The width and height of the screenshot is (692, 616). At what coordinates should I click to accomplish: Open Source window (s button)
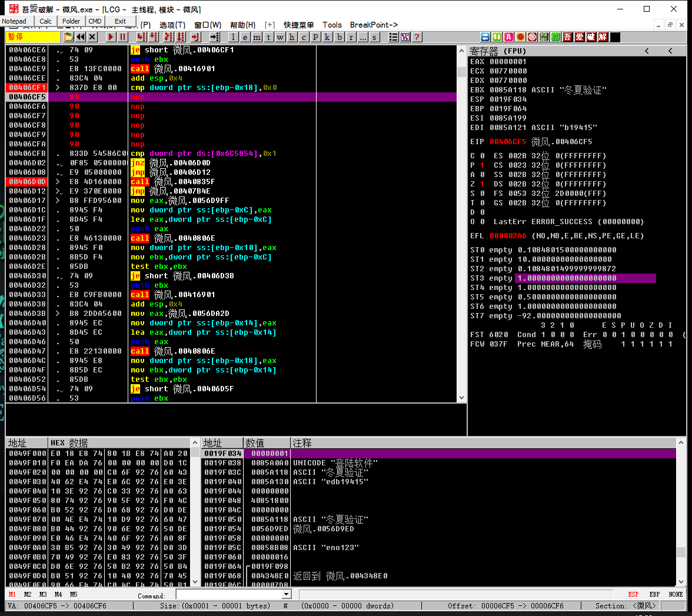pos(374,37)
